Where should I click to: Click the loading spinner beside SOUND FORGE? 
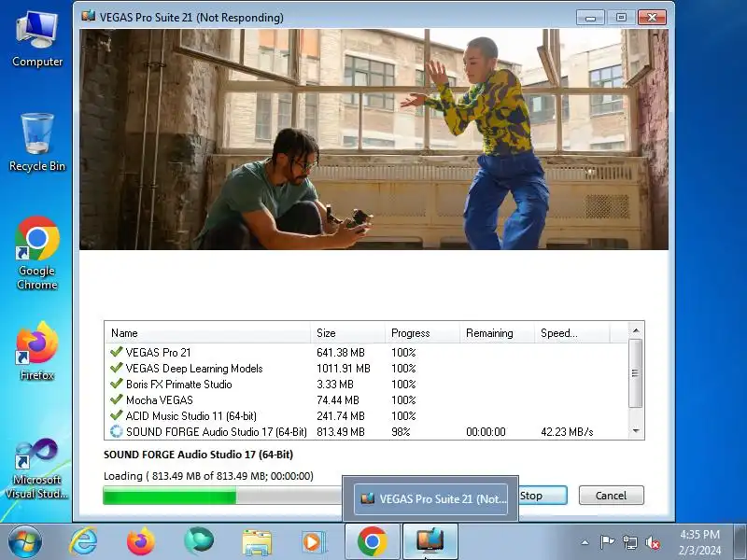pyautogui.click(x=116, y=431)
